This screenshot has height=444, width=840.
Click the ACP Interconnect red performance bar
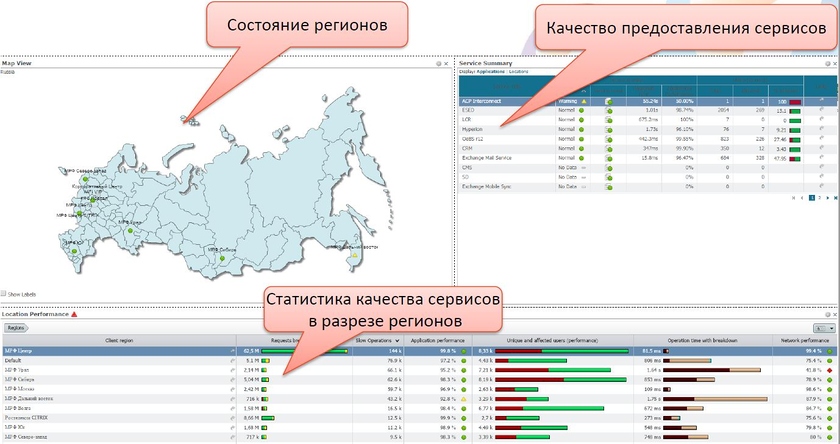click(796, 101)
